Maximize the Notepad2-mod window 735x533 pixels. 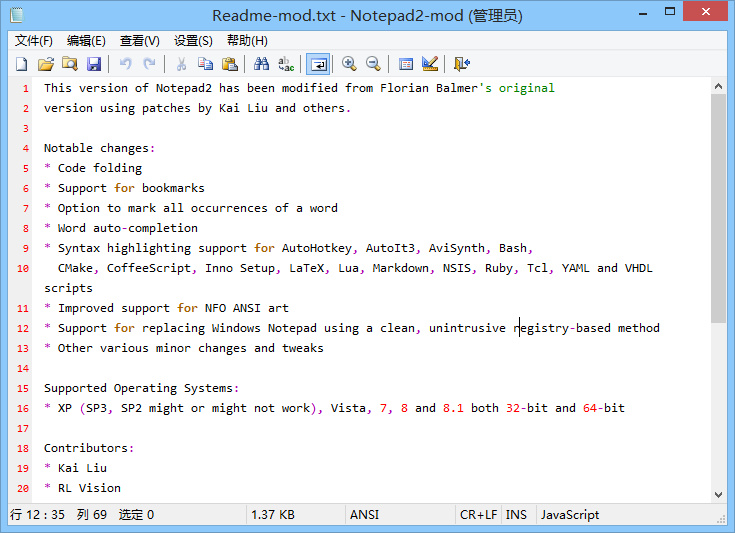pos(670,12)
